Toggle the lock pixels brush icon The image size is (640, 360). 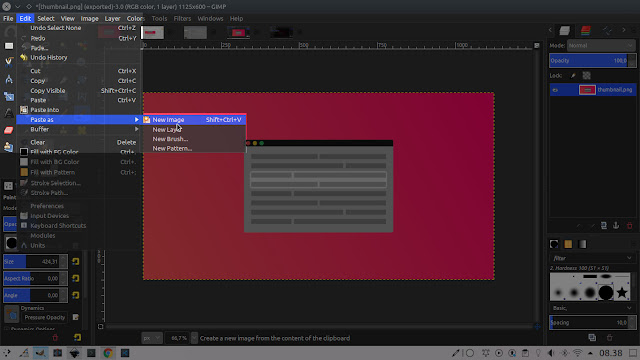[573, 76]
